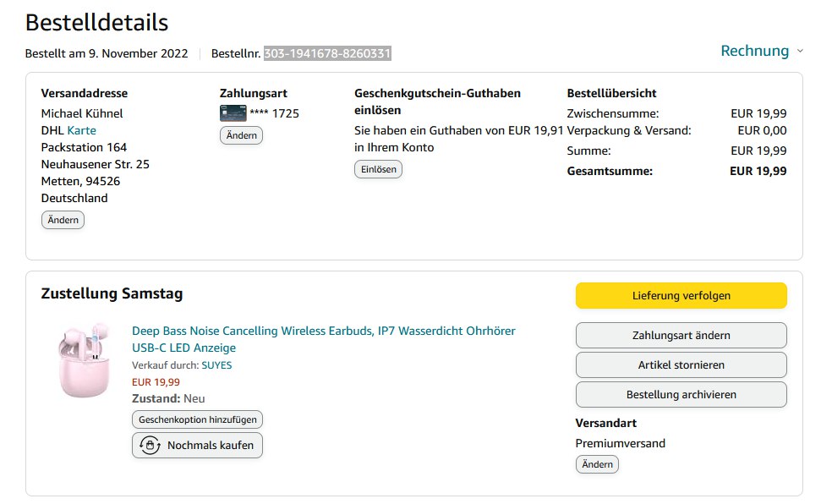The width and height of the screenshot is (821, 504).
Task: Open the DHL Karte map link
Action: pos(81,130)
